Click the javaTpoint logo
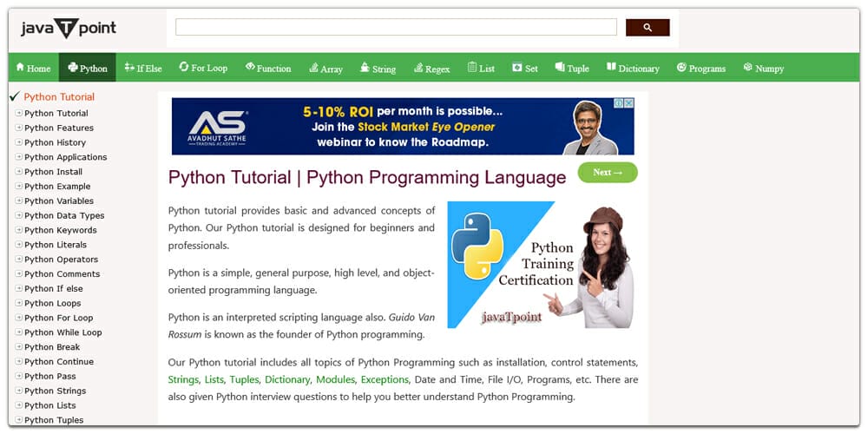The height and width of the screenshot is (434, 868). point(69,29)
